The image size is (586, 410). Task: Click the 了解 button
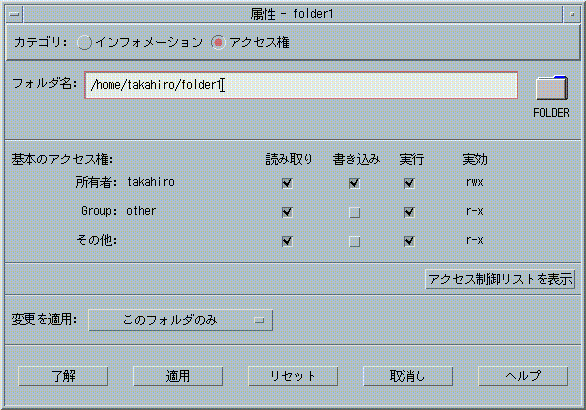click(63, 376)
